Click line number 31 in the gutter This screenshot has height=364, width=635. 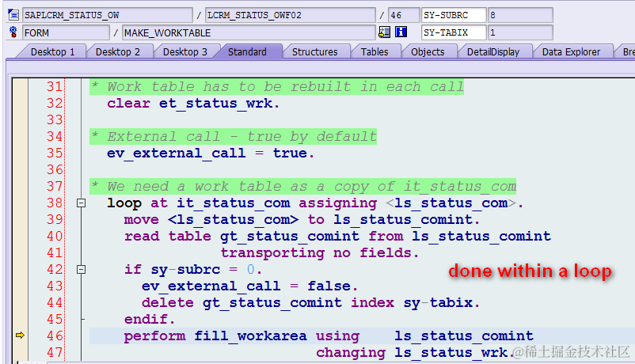[x=55, y=86]
